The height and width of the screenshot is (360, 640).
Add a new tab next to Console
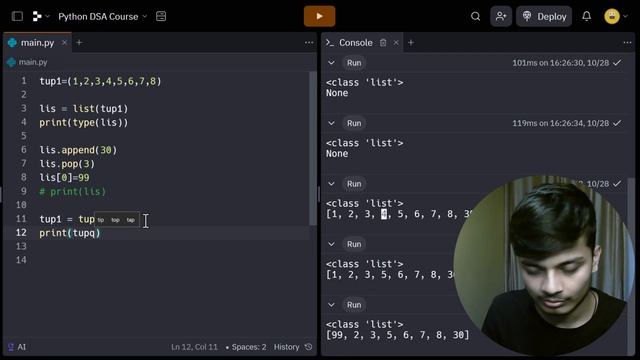point(411,42)
